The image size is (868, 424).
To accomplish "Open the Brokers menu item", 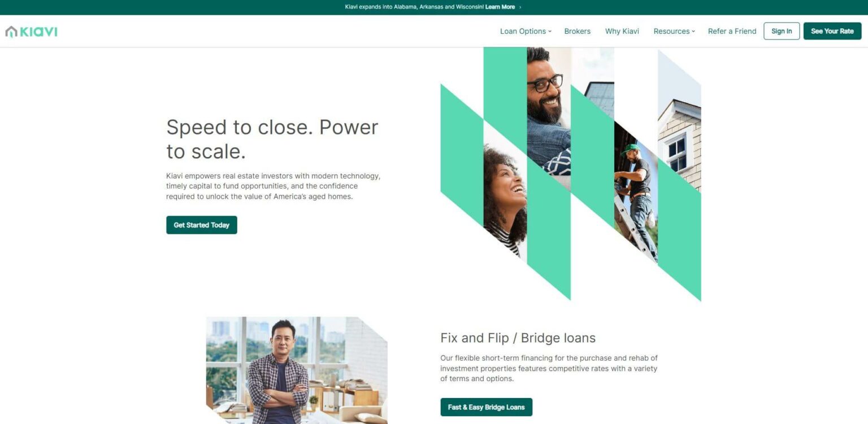I will click(x=577, y=31).
